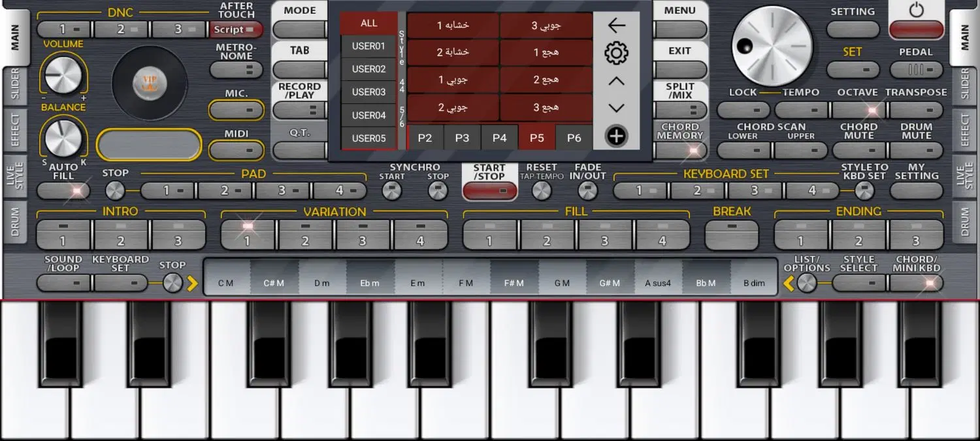
Task: Switch to the Slider tab on left
Action: coord(15,86)
